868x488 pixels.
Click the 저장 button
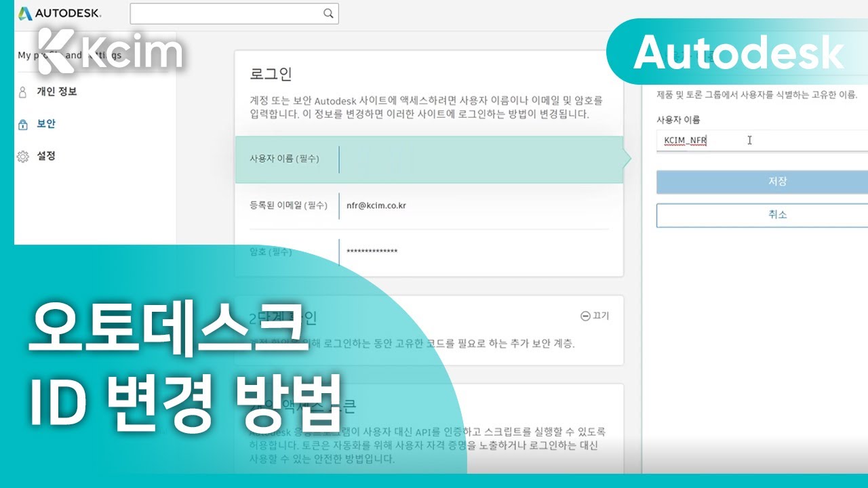[762, 182]
